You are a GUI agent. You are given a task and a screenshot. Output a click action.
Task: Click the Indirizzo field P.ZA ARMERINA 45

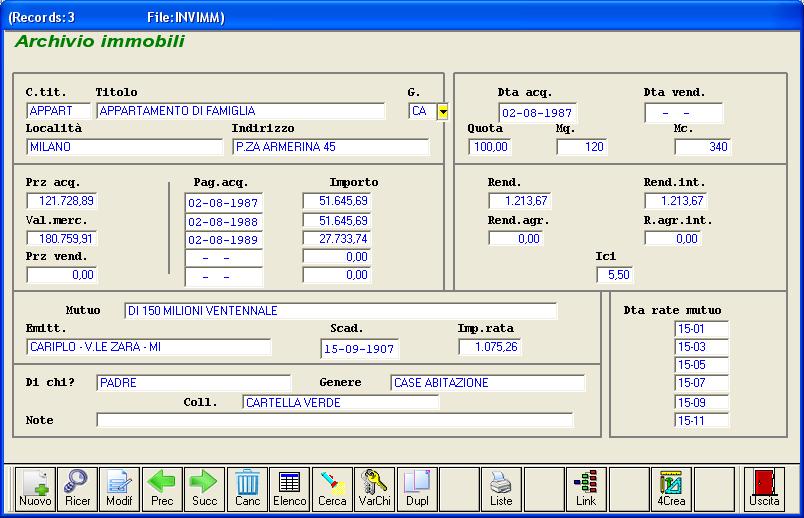[x=331, y=147]
